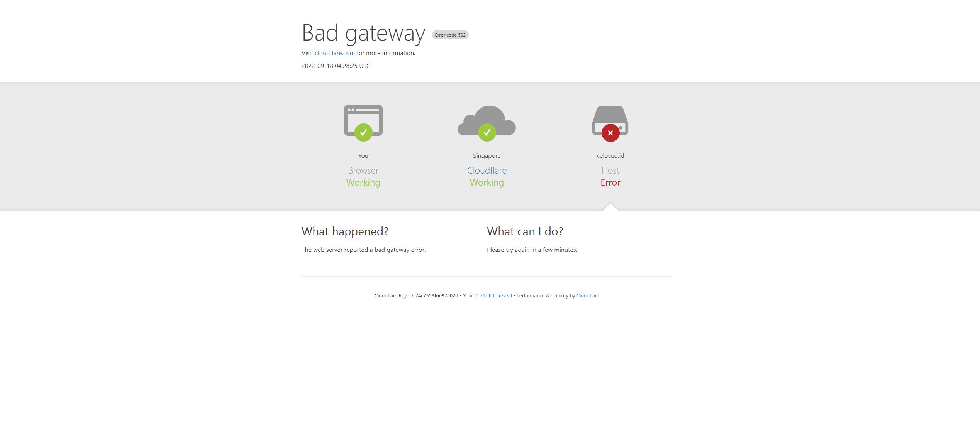Open the Cloudflare link in the footer

tap(588, 296)
